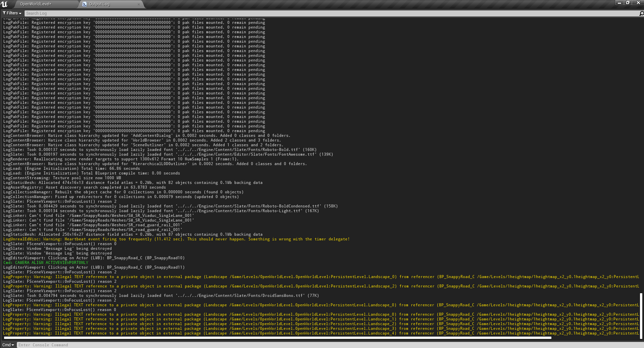Select the 474x16x13 distance field atlas line
The height and width of the screenshot is (348, 644).
pos(133,183)
